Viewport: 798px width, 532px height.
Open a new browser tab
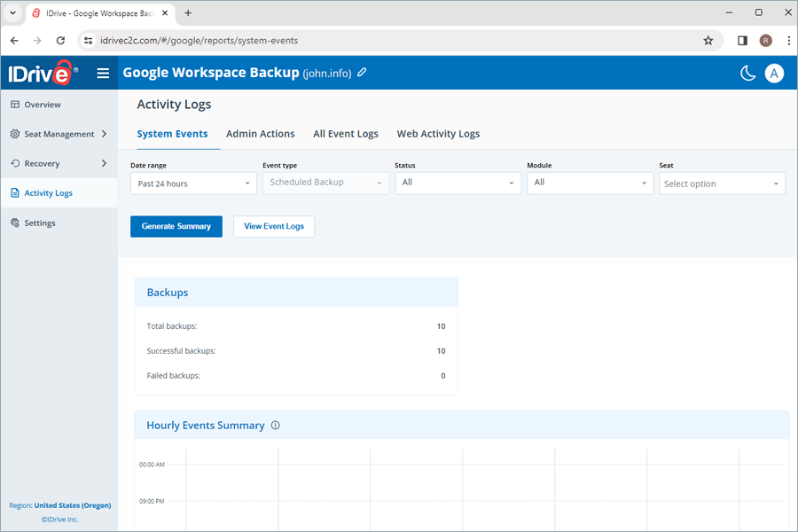188,13
